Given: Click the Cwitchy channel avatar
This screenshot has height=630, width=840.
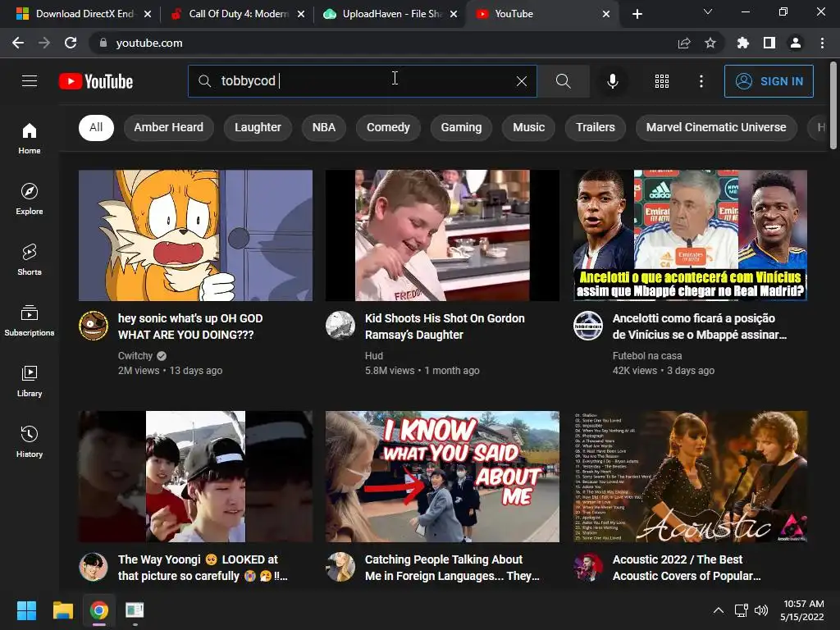Looking at the screenshot, I should 94,325.
